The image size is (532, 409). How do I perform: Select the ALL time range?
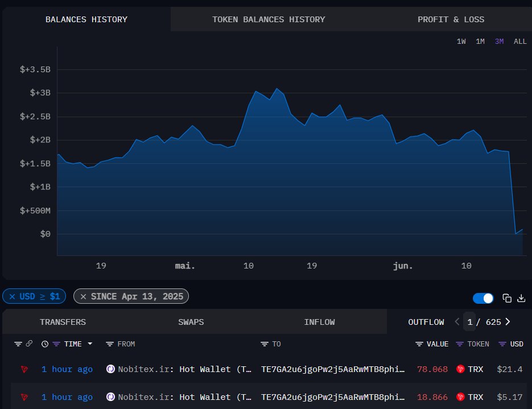click(x=520, y=42)
